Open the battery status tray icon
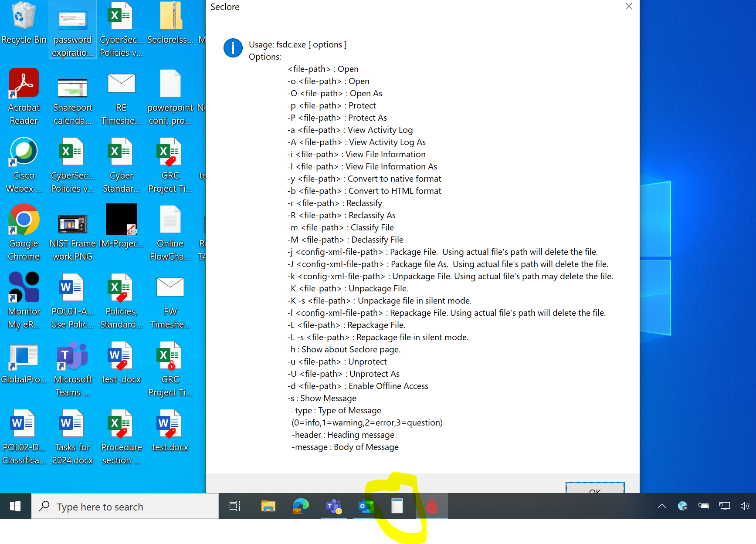 point(703,506)
